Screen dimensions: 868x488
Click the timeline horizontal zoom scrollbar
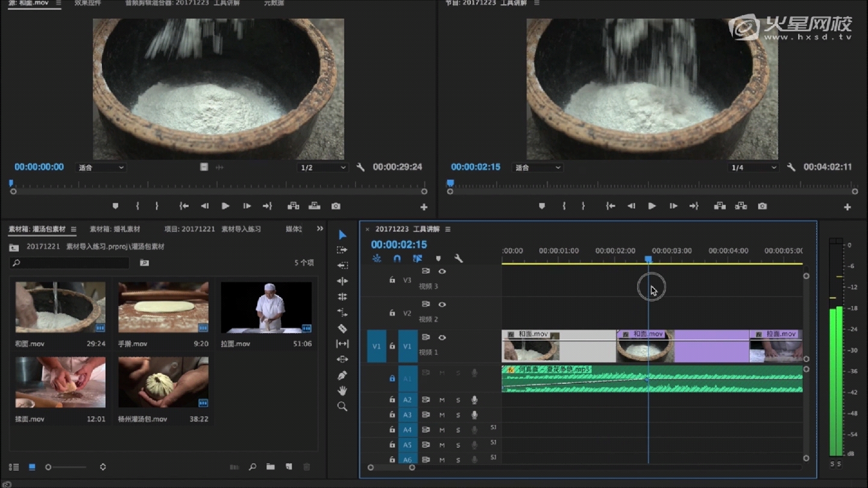pyautogui.click(x=391, y=468)
